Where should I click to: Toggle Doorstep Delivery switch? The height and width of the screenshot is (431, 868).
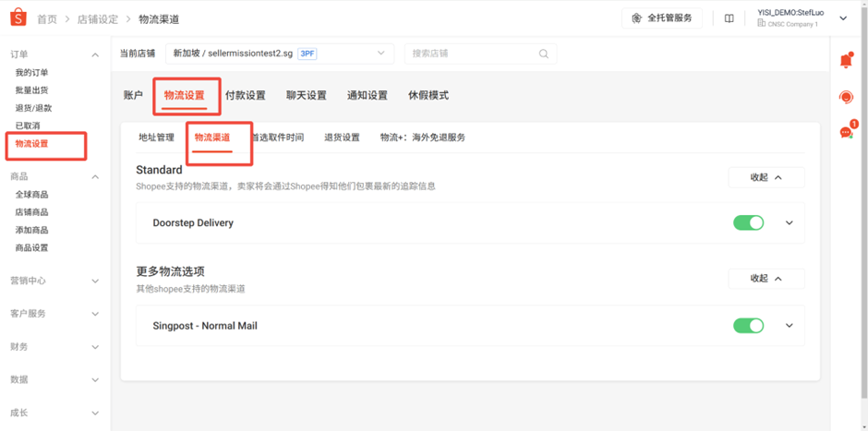[x=749, y=223]
